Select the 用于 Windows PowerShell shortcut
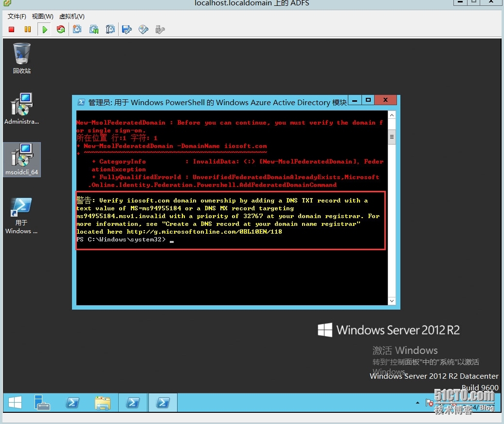This screenshot has width=504, height=424. pos(21,216)
